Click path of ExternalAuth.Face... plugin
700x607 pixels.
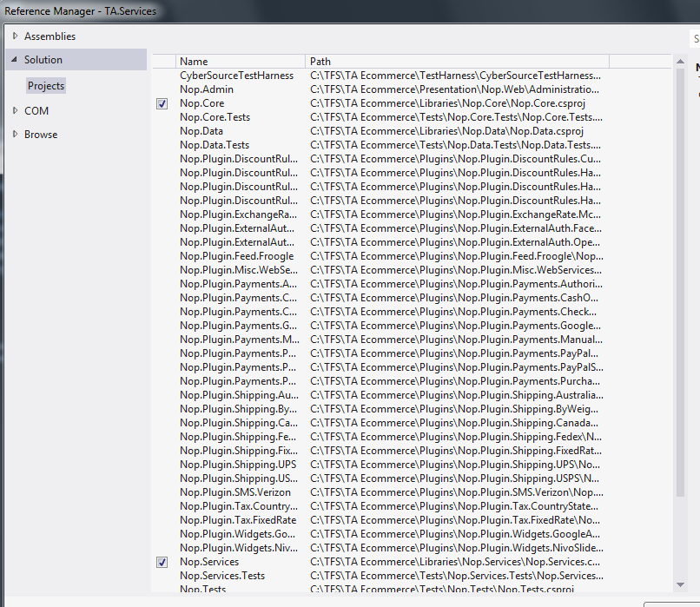[456, 228]
